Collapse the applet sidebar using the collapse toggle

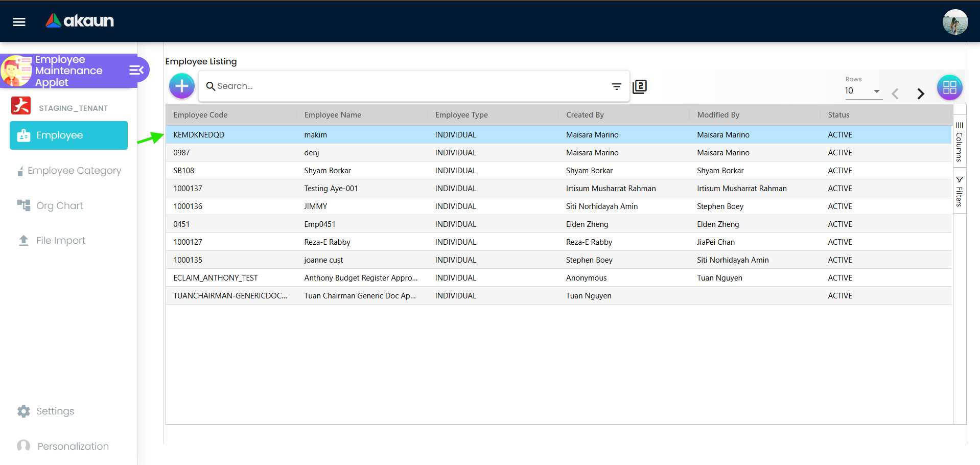click(135, 71)
